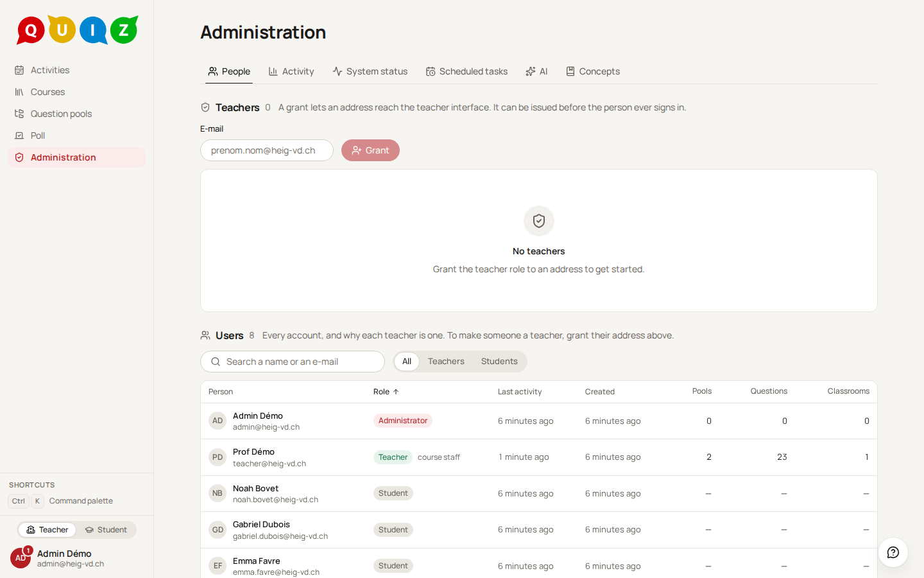Click the Poll icon in sidebar
Image resolution: width=924 pixels, height=578 pixels.
19,136
